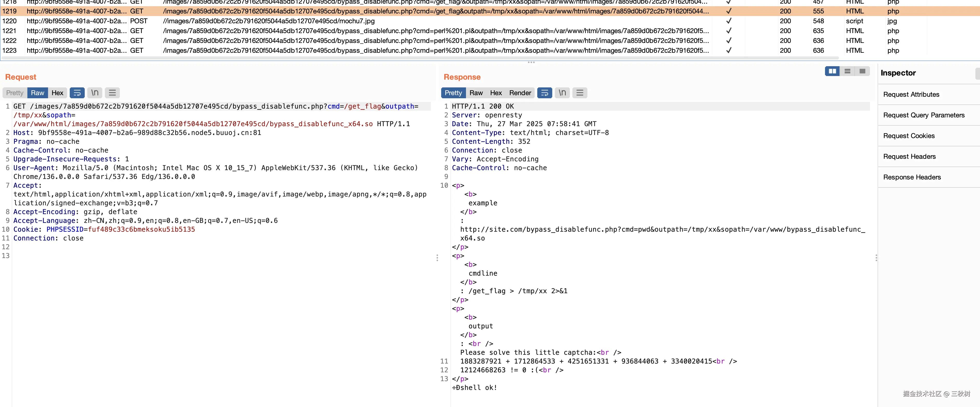Screen dimensions: 980x407
Task: Open the Request panel hamburger menu
Action: click(112, 93)
